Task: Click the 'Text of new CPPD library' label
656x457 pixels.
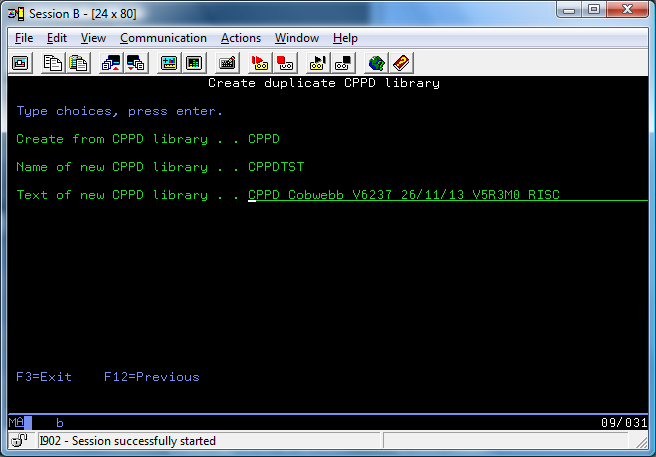Action: pos(112,195)
